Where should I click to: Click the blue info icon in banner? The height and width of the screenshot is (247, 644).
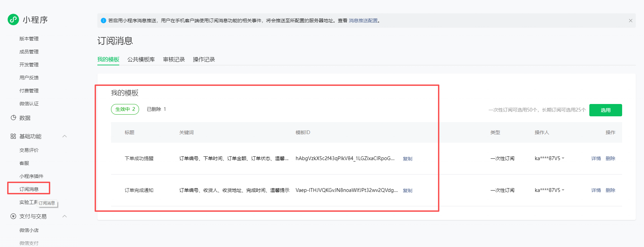(x=104, y=21)
